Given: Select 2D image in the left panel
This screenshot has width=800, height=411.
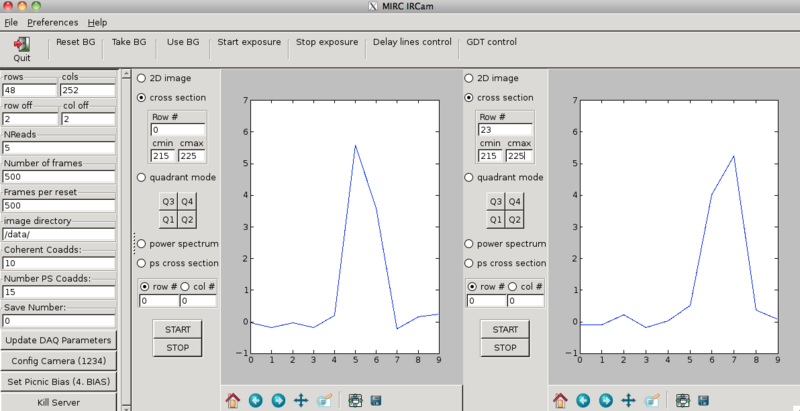Looking at the screenshot, I should coord(141,79).
